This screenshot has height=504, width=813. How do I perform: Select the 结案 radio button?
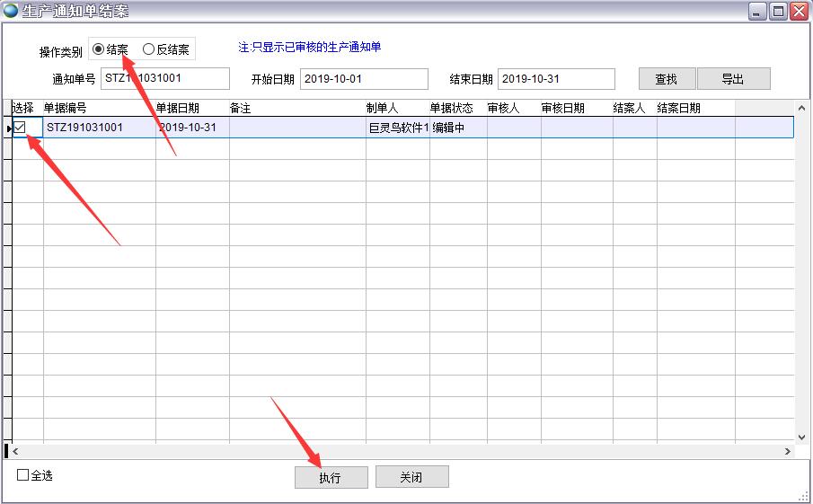coord(99,49)
